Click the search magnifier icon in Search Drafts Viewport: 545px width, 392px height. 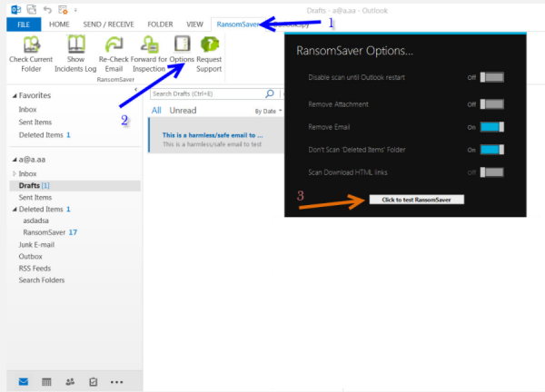point(270,93)
